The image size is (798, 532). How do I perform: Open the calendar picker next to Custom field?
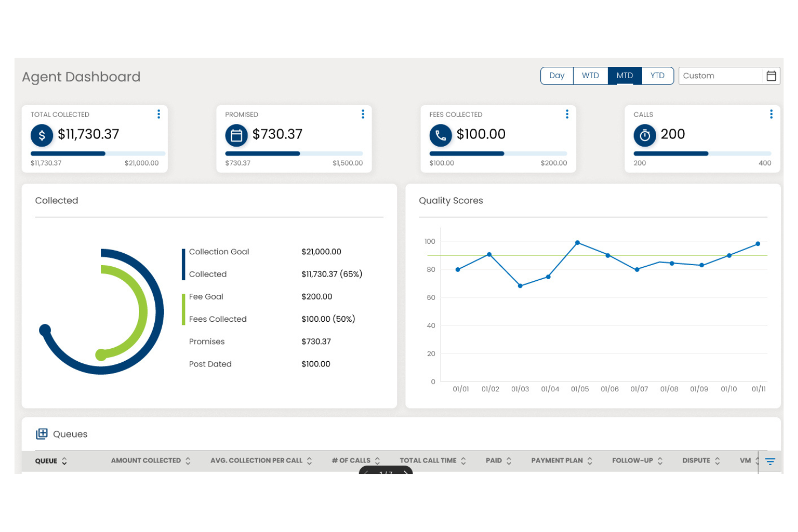[771, 75]
